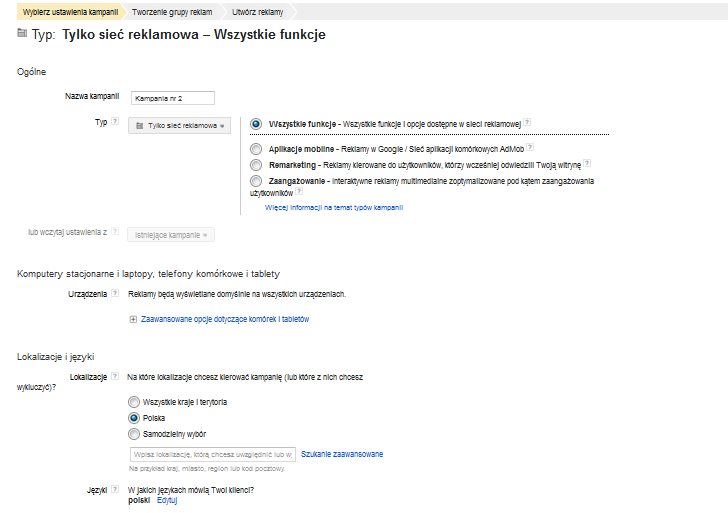Select the Samodzielny wybór radio button
This screenshot has height=513, width=728.
134,434
